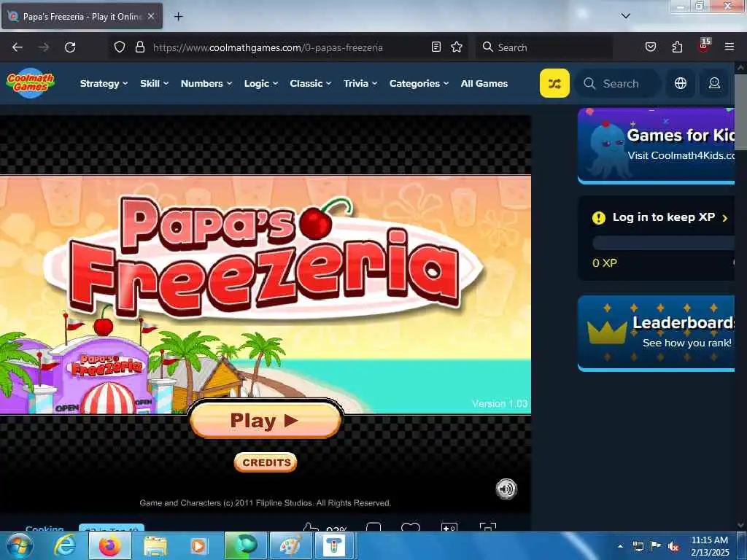
Task: Focus Coolmath site Search field
Action: [619, 83]
